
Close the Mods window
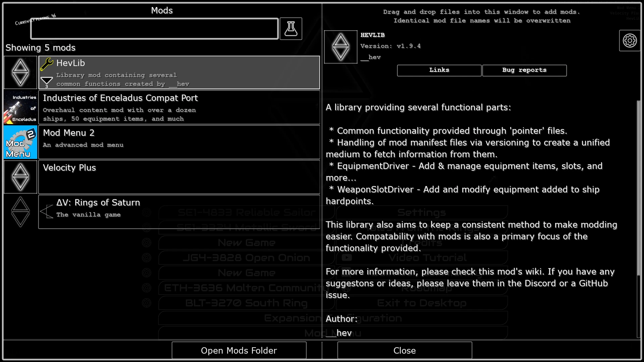[405, 351]
